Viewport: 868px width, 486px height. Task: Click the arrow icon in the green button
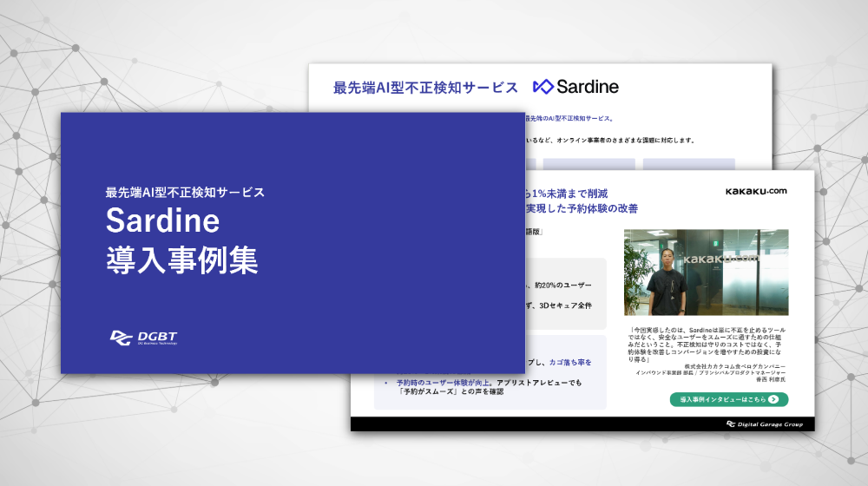point(773,399)
